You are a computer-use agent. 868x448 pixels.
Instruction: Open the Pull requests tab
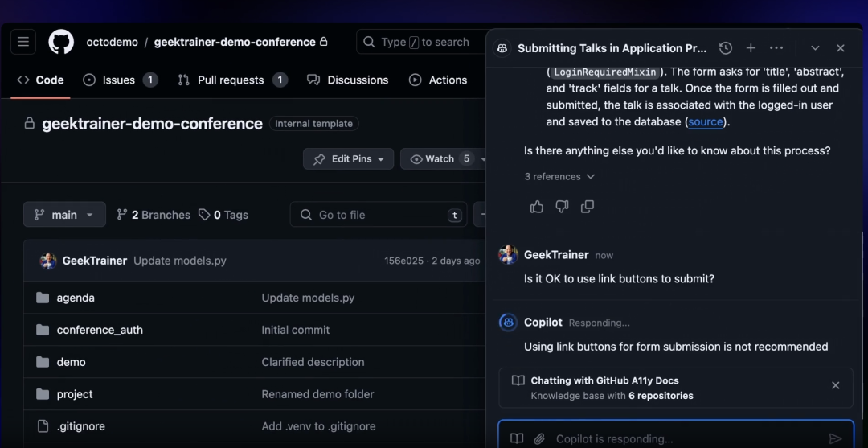(231, 80)
